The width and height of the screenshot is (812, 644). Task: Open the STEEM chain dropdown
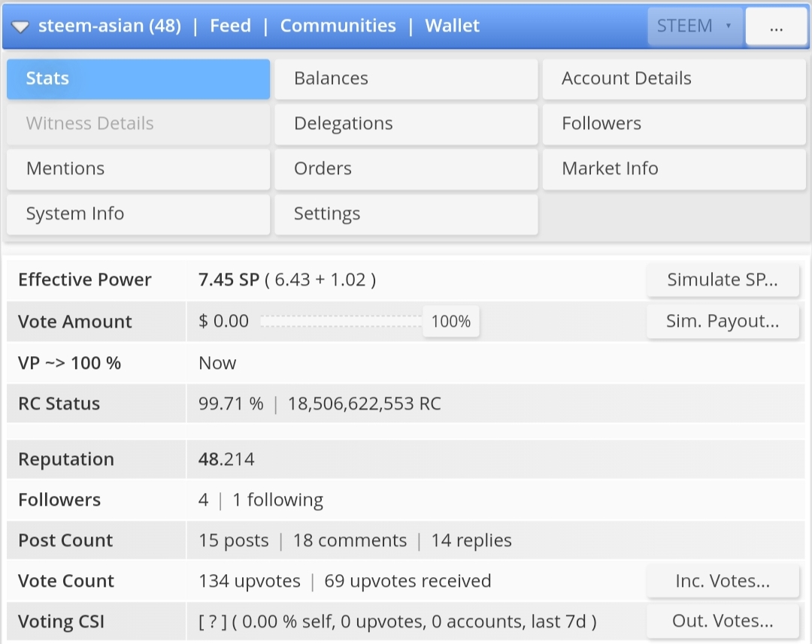tap(695, 26)
